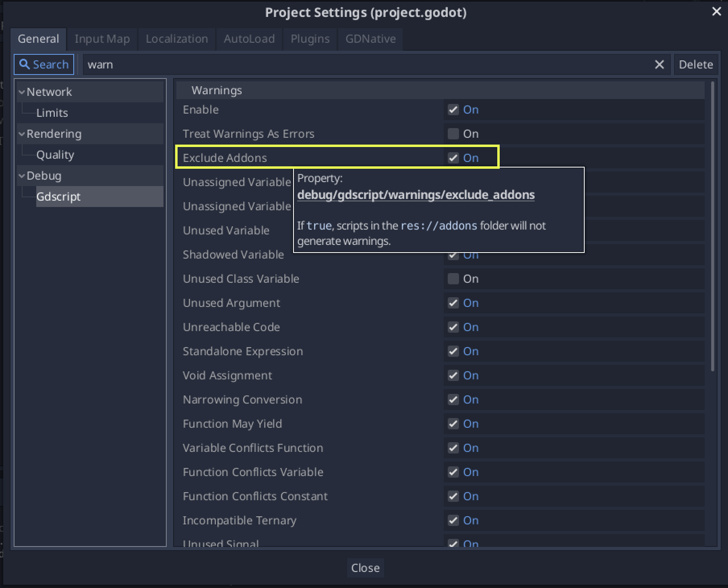The image size is (728, 588).
Task: Click the Unused Class Variable label
Action: [241, 279]
